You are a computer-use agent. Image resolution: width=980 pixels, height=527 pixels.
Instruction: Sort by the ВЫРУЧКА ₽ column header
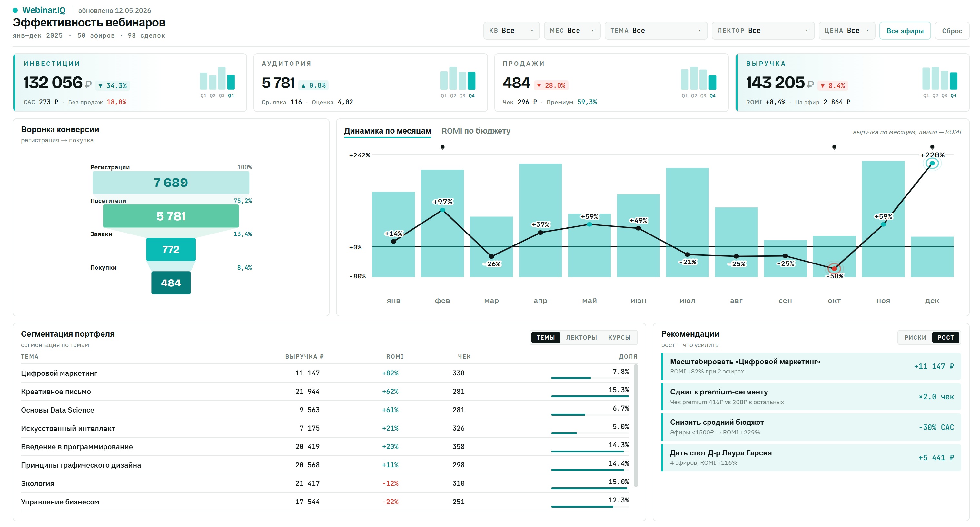[304, 356]
